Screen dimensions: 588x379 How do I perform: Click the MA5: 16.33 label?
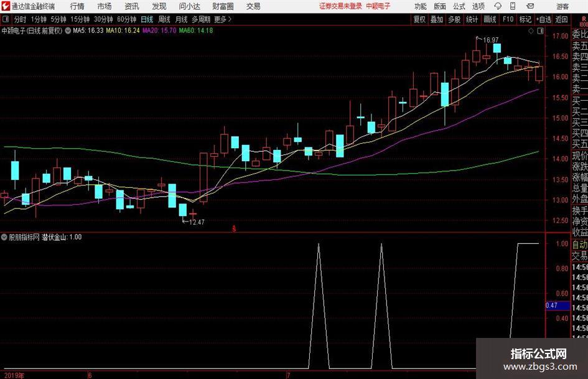coord(88,30)
